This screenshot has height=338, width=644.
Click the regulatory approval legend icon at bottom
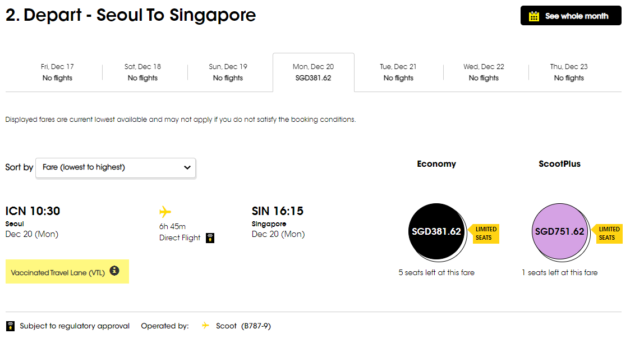coord(10,326)
